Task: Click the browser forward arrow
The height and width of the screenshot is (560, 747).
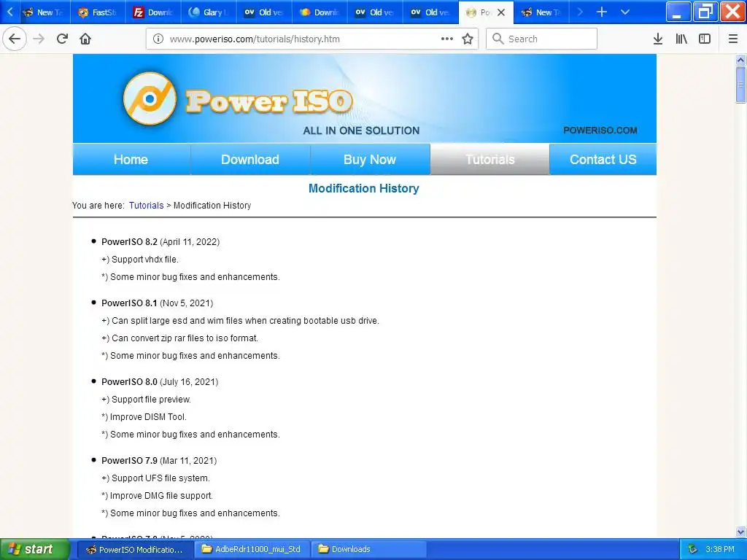Action: (x=39, y=39)
